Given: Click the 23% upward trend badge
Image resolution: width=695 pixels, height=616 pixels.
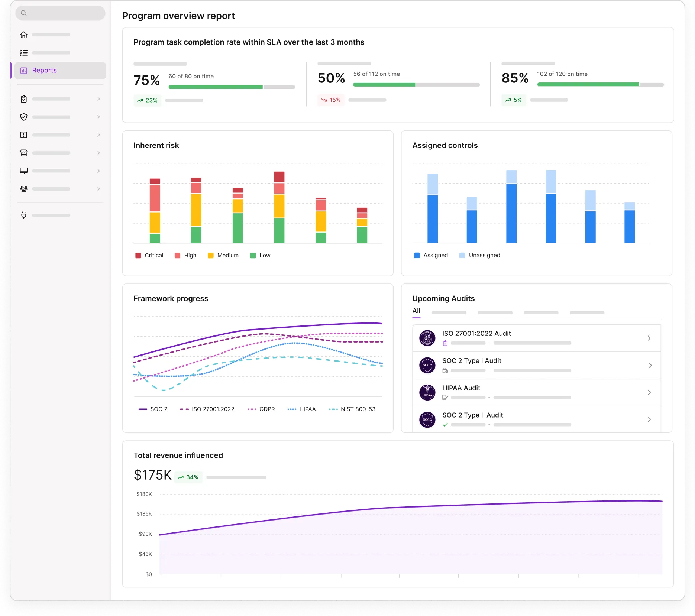Looking at the screenshot, I should click(x=148, y=100).
